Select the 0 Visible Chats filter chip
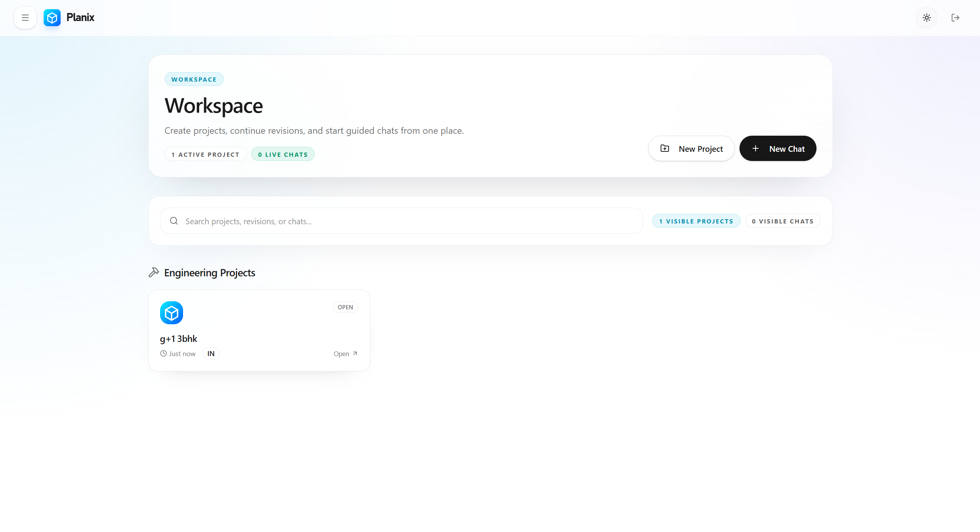The width and height of the screenshot is (980, 532). (782, 221)
